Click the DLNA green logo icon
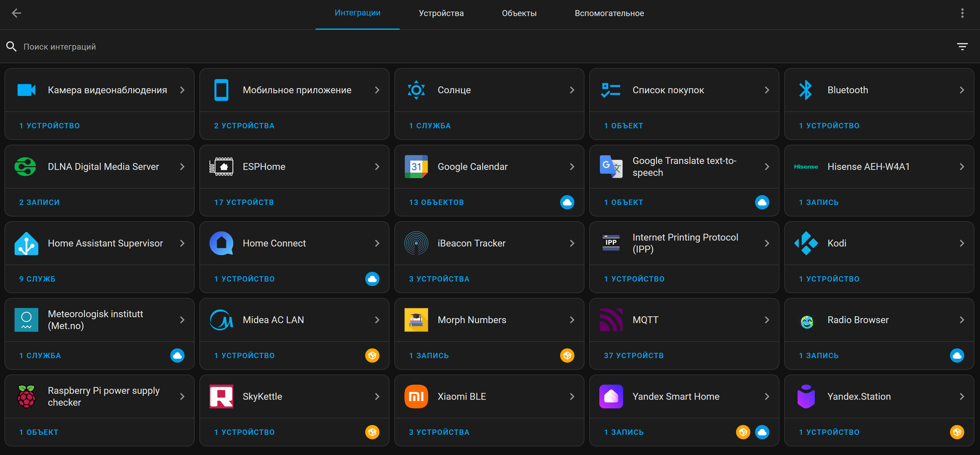This screenshot has width=980, height=455. point(25,167)
